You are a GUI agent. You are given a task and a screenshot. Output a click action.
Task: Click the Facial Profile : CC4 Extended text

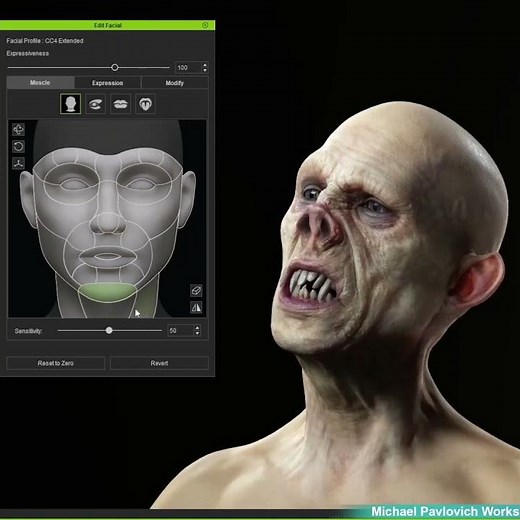(x=45, y=41)
